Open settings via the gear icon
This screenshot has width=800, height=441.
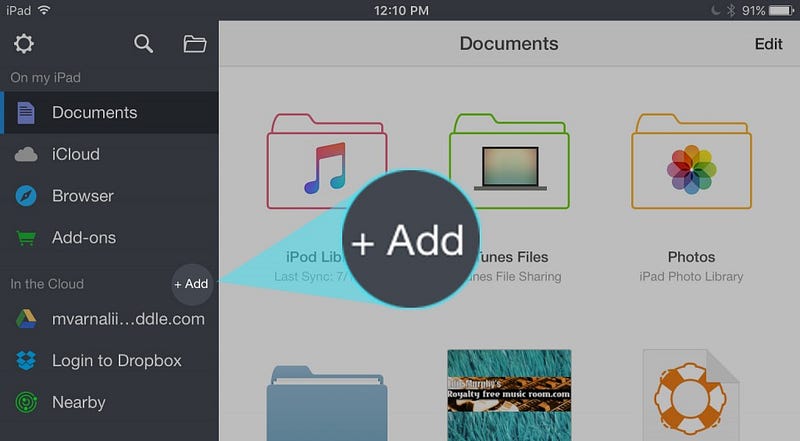[x=23, y=44]
